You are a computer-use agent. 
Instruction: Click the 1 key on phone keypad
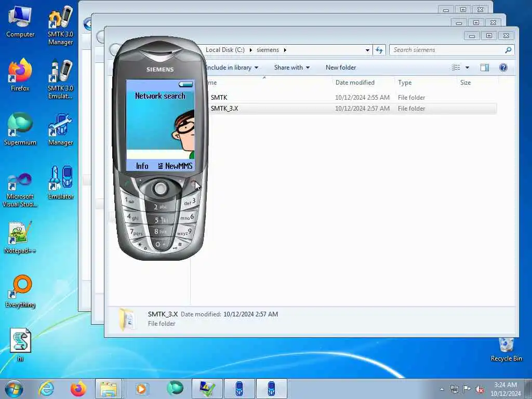[129, 200]
